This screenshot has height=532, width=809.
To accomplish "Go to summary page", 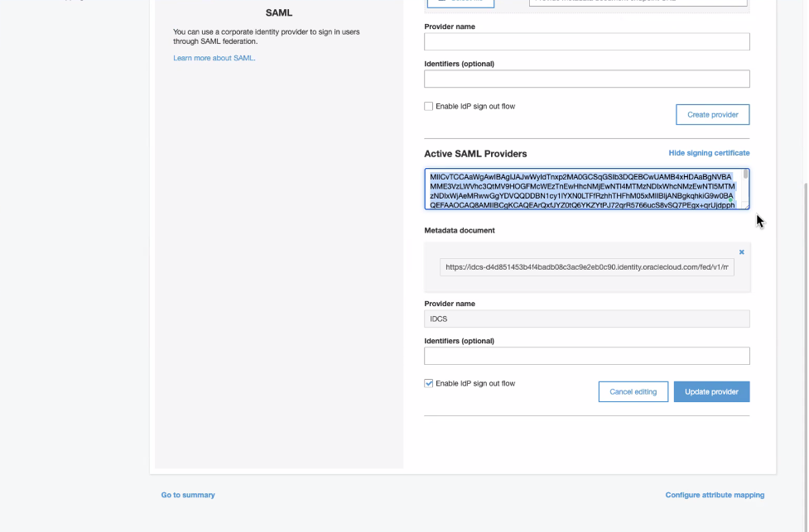I will coord(188,495).
